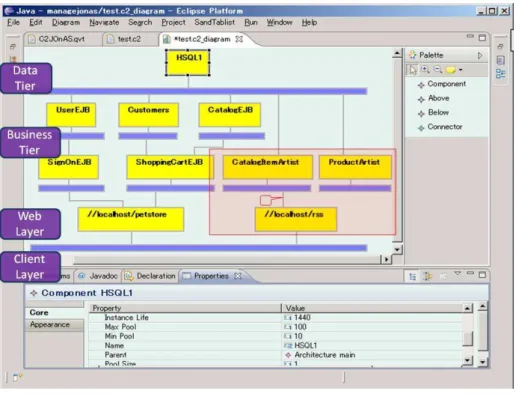516x394 pixels.
Task: Switch to the C2JOnAS.qvt editor tab
Action: (x=61, y=39)
